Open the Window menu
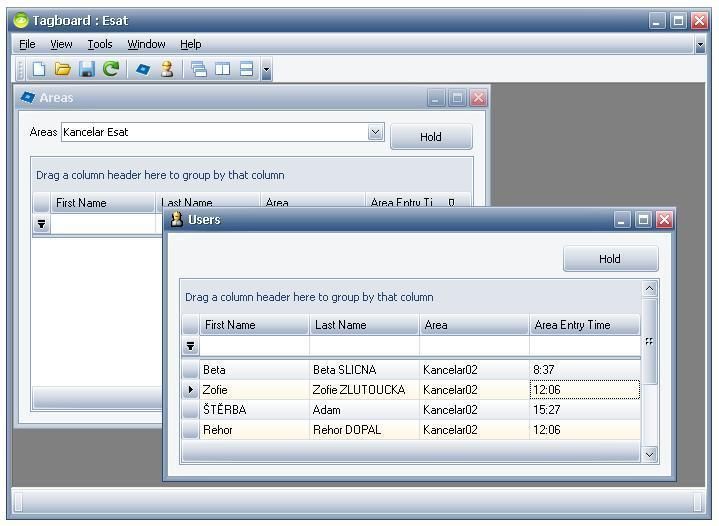Screen dimensions: 719x526 coord(146,44)
